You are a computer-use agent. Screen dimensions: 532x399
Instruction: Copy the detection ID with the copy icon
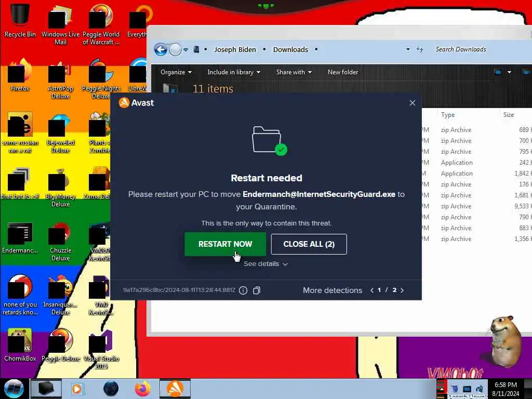(257, 290)
